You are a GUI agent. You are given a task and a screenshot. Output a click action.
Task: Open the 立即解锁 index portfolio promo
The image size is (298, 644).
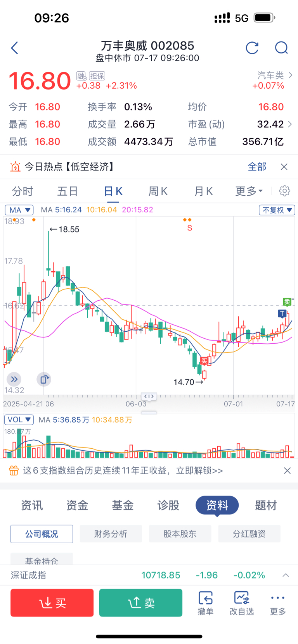pos(199,471)
